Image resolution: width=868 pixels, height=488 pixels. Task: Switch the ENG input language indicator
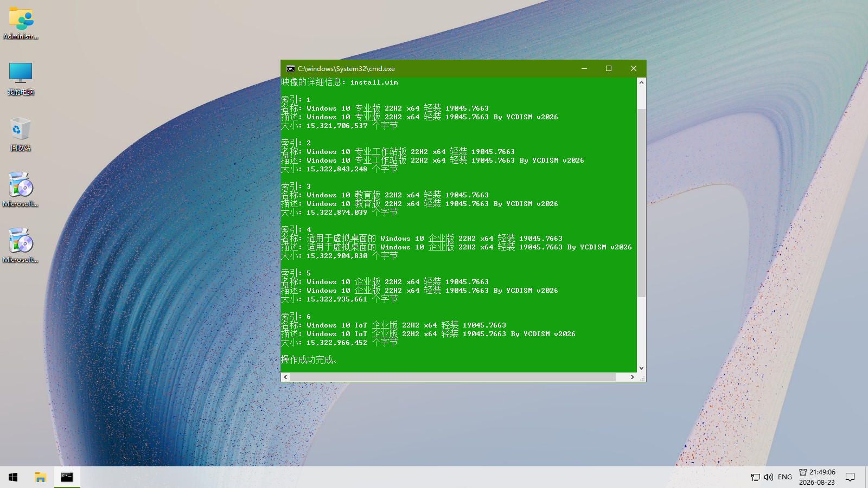[785, 477]
